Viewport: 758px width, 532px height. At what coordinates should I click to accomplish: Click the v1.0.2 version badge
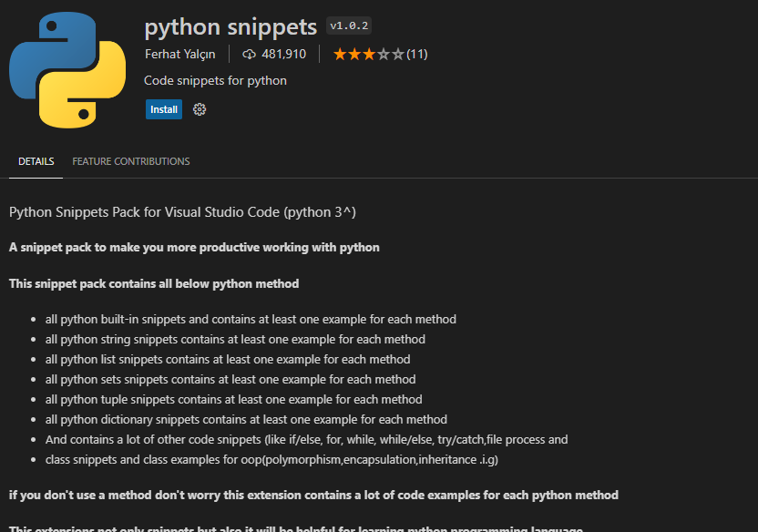coord(349,26)
